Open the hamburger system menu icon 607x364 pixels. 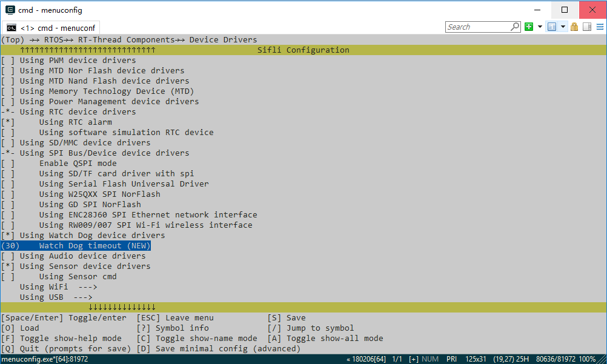click(599, 27)
